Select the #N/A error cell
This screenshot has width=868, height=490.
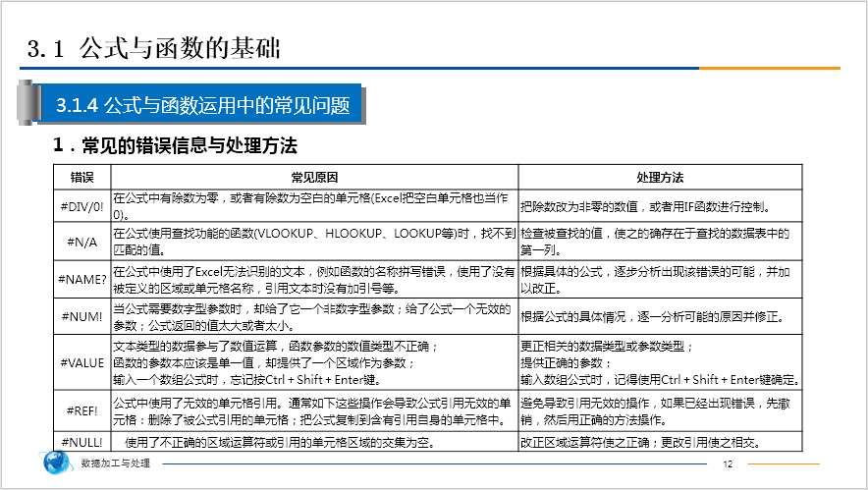point(81,242)
